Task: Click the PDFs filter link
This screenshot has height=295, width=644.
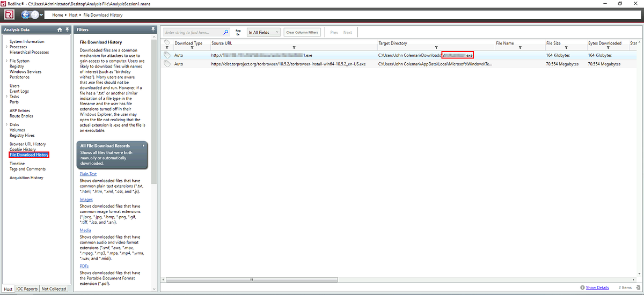Action: 84,266
